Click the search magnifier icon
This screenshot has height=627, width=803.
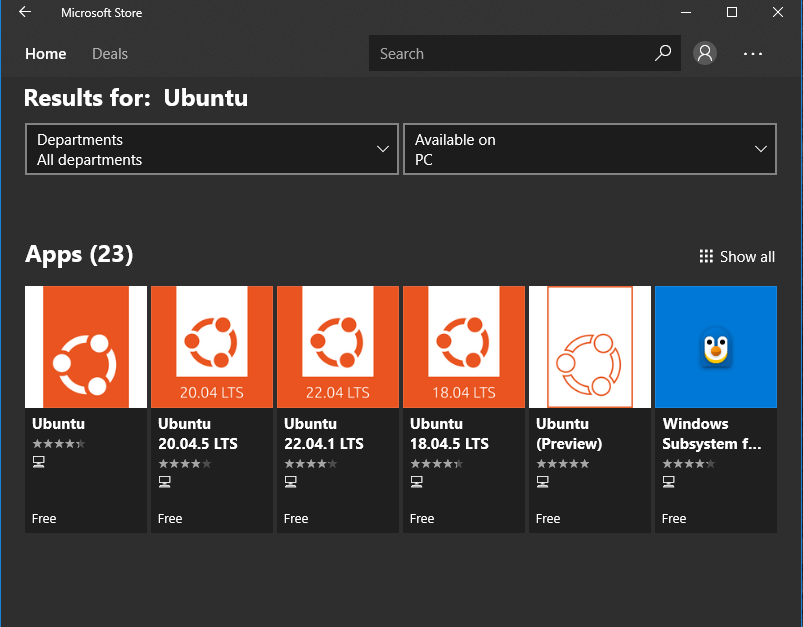point(662,53)
